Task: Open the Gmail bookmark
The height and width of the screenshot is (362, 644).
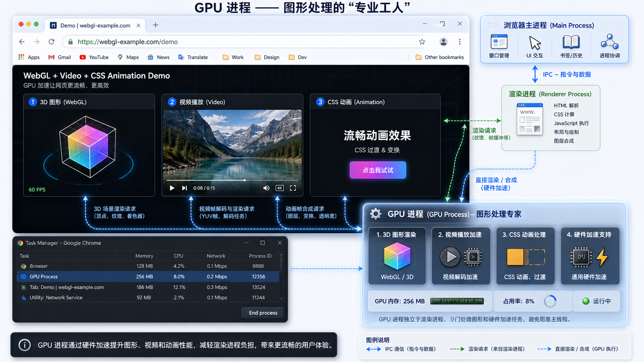Action: pyautogui.click(x=60, y=57)
